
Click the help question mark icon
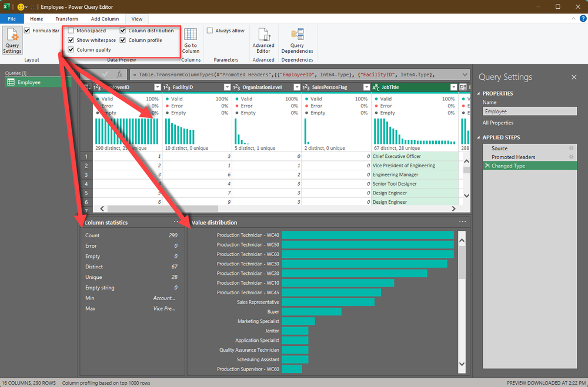(x=583, y=18)
